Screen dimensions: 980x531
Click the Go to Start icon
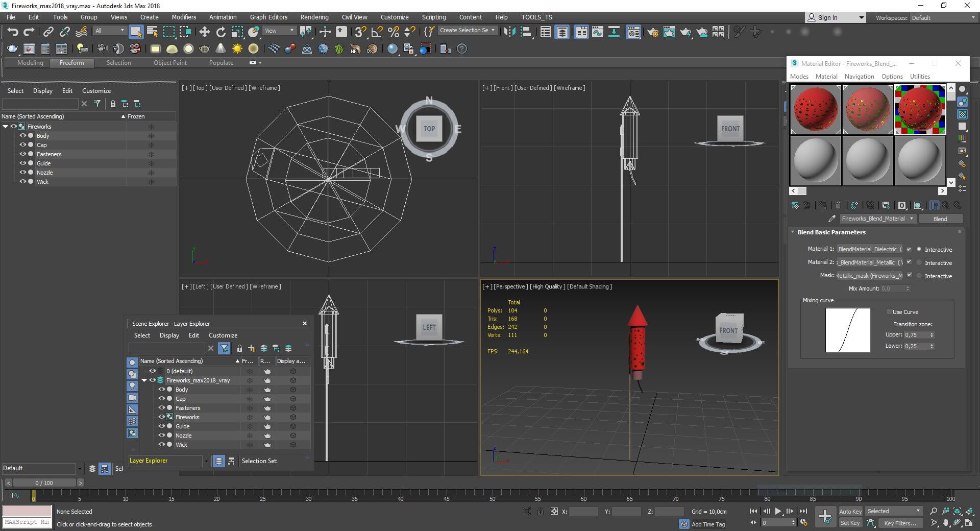coord(753,511)
